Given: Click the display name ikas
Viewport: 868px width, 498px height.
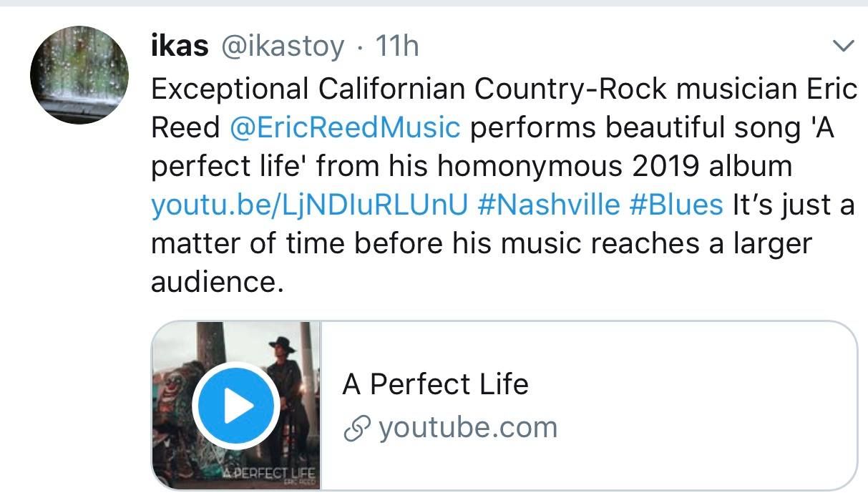Looking at the screenshot, I should pyautogui.click(x=180, y=47).
